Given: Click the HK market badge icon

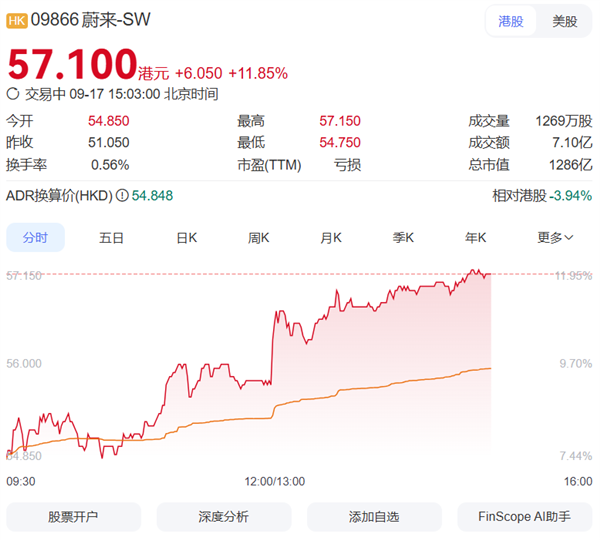Looking at the screenshot, I should (x=17, y=20).
